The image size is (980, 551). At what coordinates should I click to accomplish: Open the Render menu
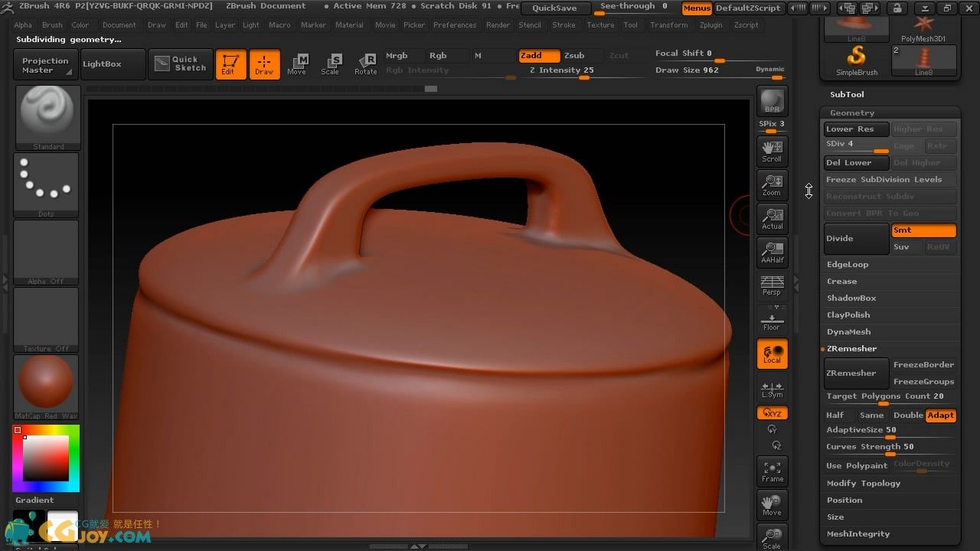498,25
